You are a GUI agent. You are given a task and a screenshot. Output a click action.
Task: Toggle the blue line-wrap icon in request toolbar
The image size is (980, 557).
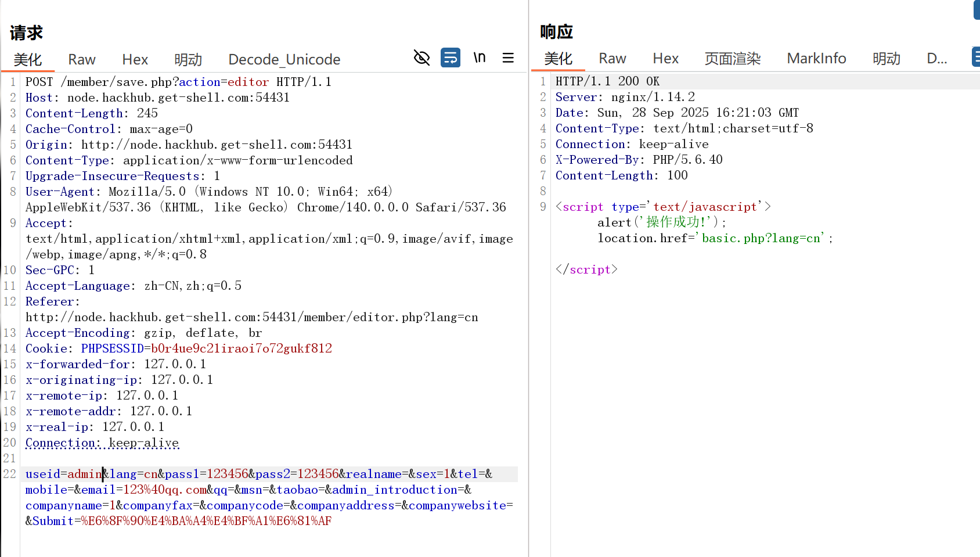click(x=451, y=58)
